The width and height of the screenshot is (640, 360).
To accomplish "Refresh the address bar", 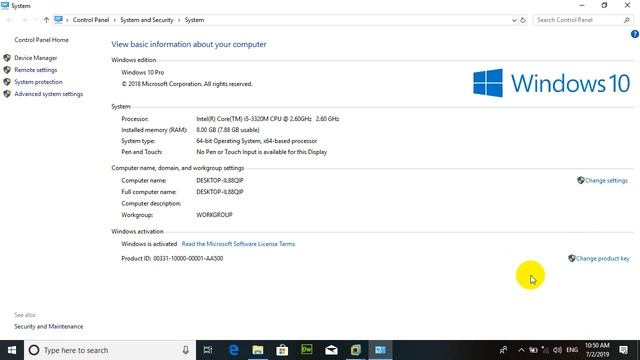I will 523,20.
